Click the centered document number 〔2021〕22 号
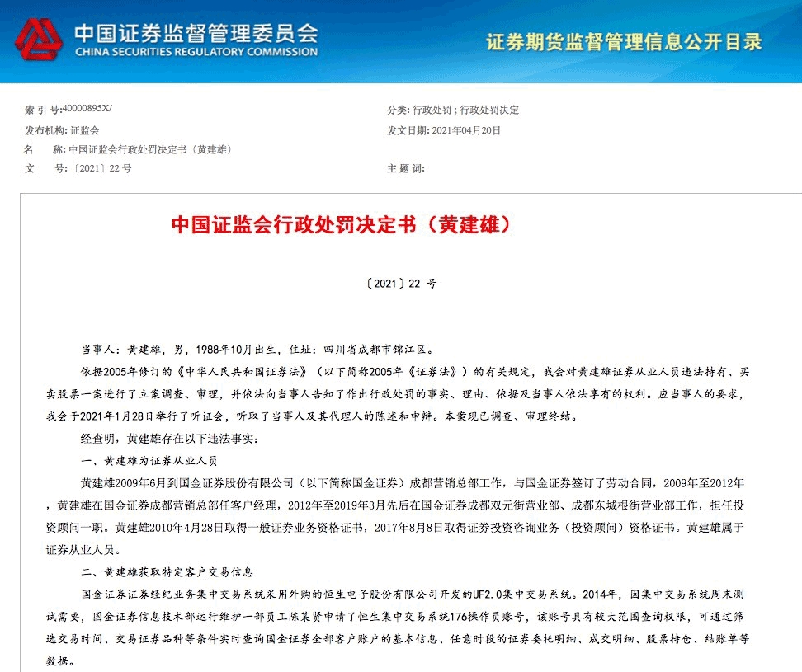 [401, 284]
